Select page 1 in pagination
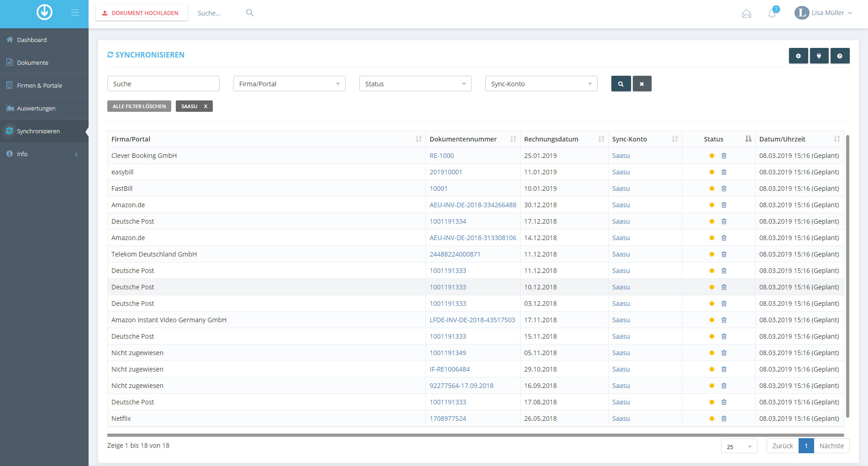 [806, 446]
